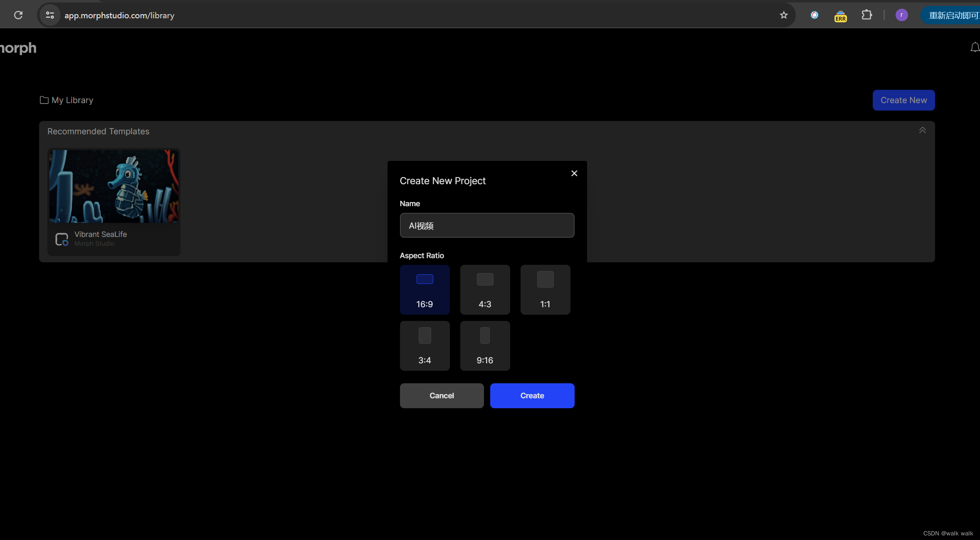Choose the 4:3 aspect ratio

[x=485, y=290]
